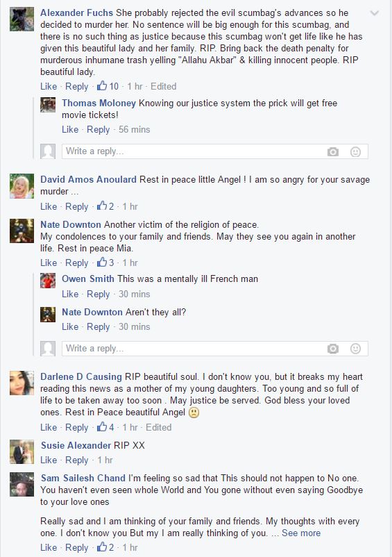This screenshot has height=557, width=392.
Task: Open Susie Alexander's profile name link
Action: [76, 445]
